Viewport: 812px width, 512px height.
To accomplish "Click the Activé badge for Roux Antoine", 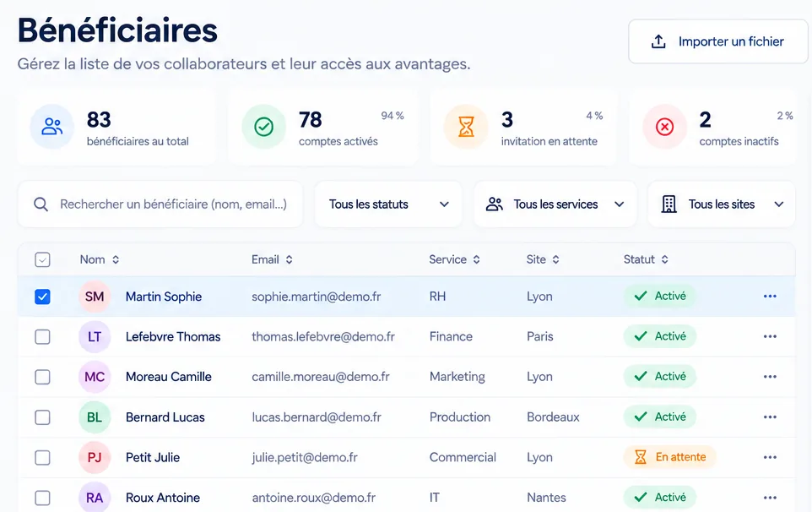I will [660, 497].
